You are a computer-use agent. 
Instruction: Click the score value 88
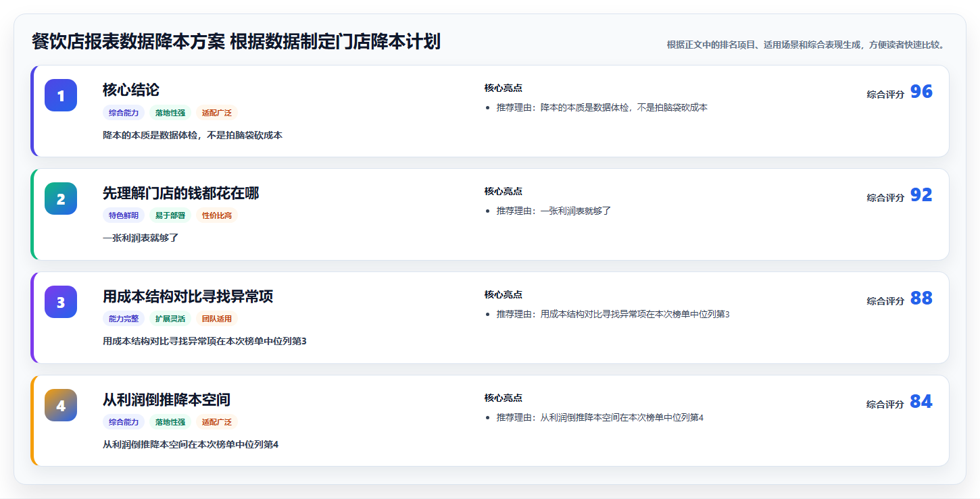pyautogui.click(x=921, y=298)
